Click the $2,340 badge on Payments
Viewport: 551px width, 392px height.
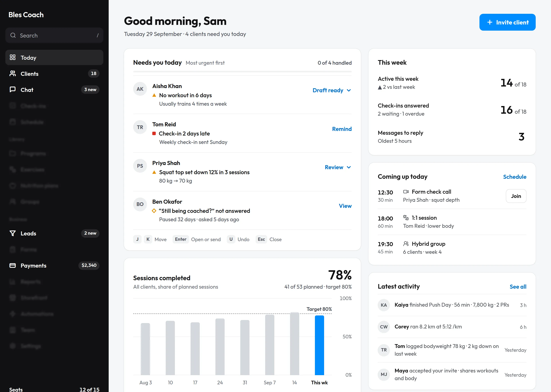tap(89, 265)
